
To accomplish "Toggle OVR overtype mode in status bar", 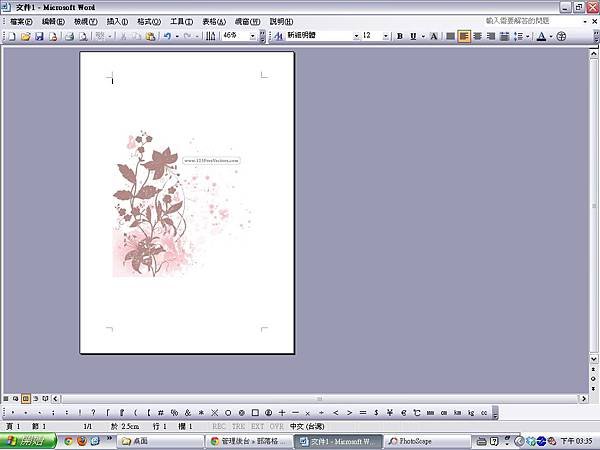I will [277, 426].
